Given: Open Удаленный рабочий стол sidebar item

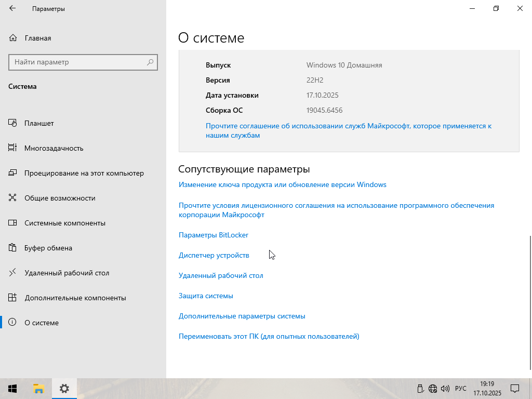Looking at the screenshot, I should coord(66,273).
